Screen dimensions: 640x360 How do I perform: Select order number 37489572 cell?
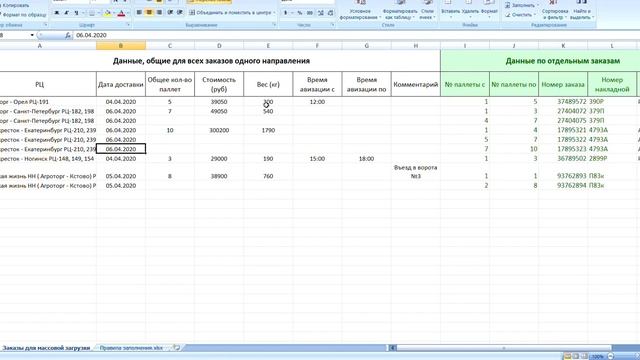tap(563, 102)
